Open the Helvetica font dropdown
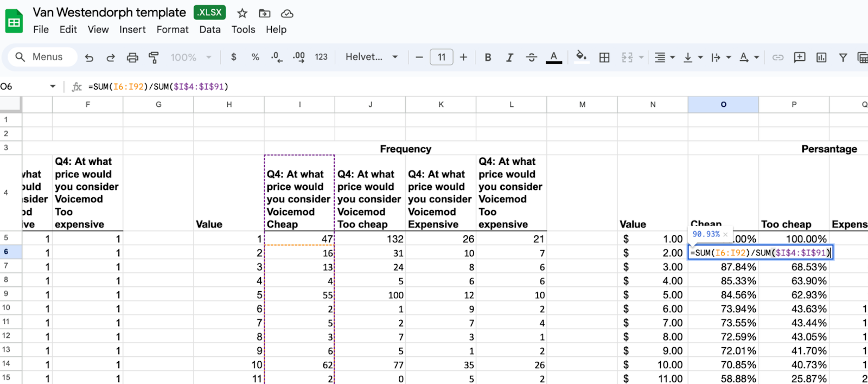868x384 pixels. [x=372, y=57]
